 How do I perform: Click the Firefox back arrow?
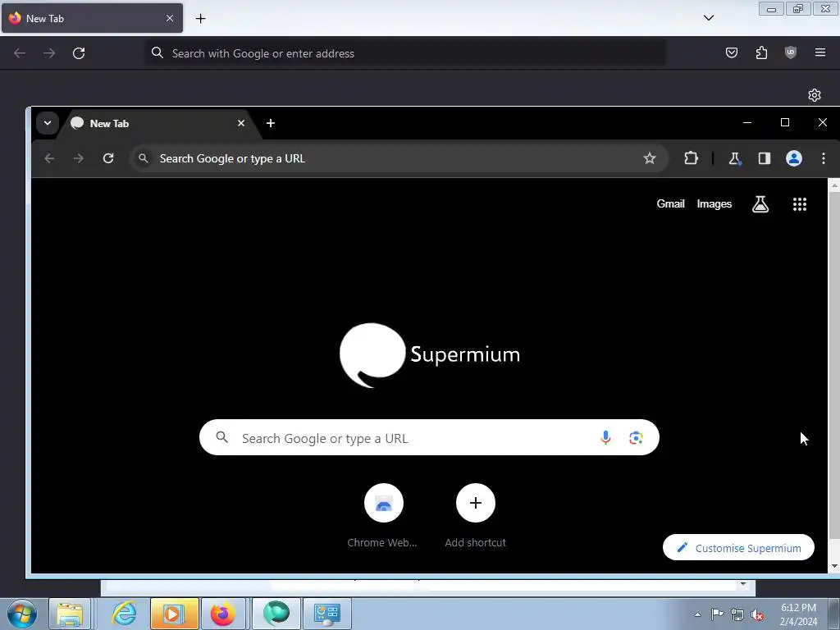click(20, 53)
